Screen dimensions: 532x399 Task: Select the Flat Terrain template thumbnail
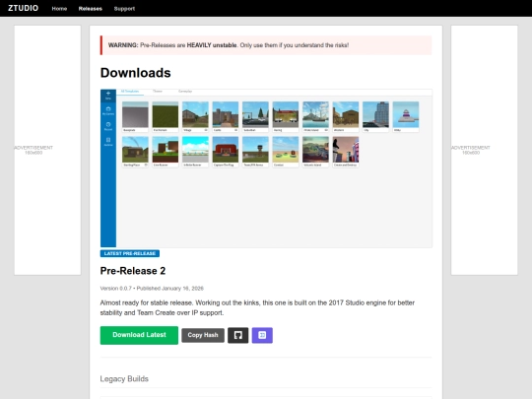click(x=166, y=116)
